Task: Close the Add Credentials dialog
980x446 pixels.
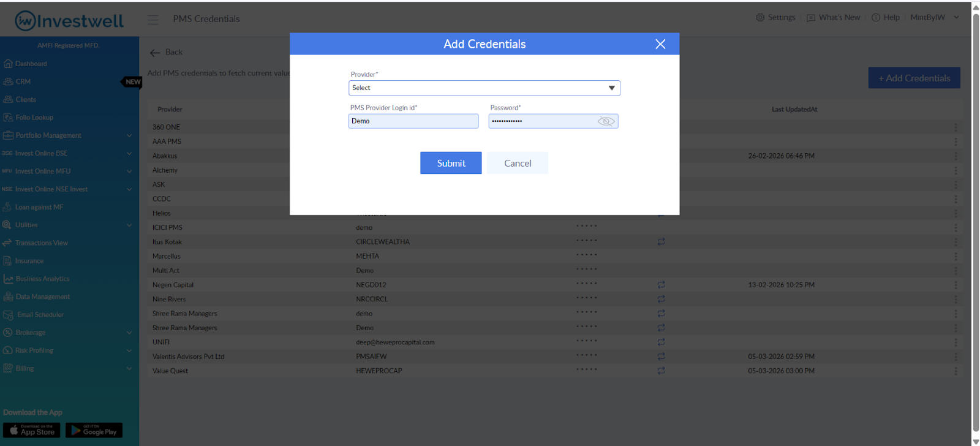Action: coord(660,44)
